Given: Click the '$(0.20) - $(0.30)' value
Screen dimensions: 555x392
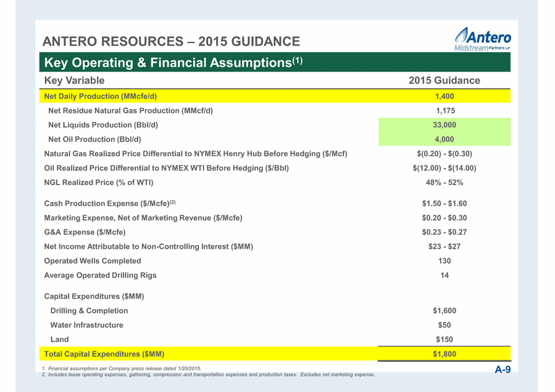Looking at the screenshot, I should (x=444, y=154).
